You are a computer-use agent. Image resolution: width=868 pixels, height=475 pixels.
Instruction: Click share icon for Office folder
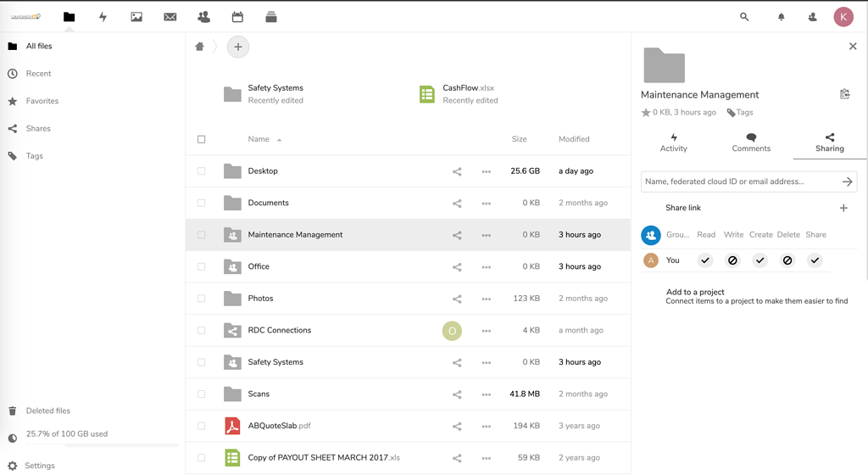click(457, 267)
